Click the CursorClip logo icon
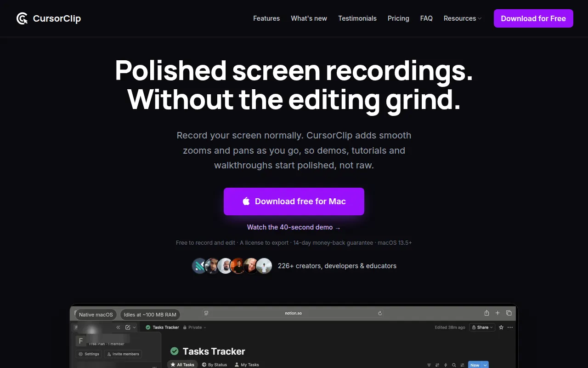 tap(22, 18)
